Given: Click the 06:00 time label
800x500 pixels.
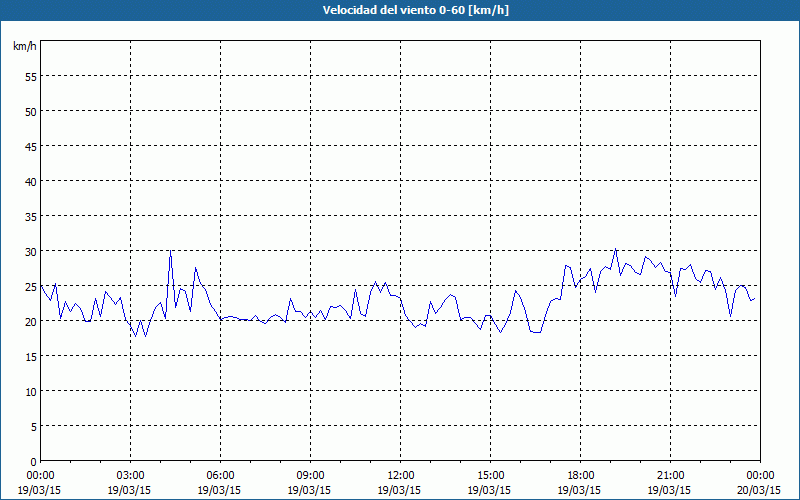Looking at the screenshot, I should pos(220,476).
